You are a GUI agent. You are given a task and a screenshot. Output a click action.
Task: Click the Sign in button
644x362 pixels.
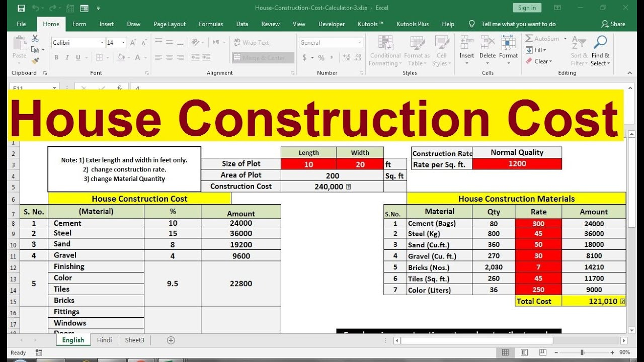pos(527,8)
